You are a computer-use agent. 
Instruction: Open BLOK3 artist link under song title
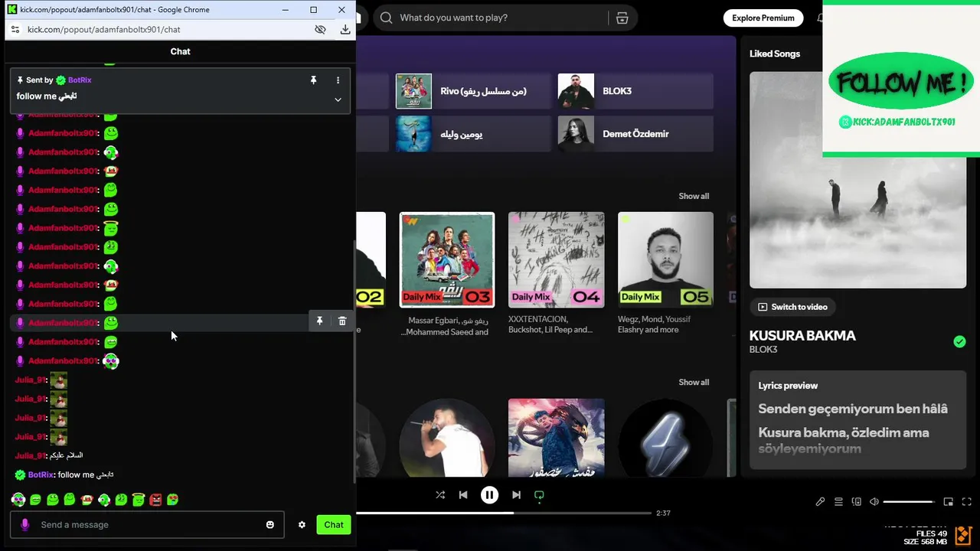763,350
